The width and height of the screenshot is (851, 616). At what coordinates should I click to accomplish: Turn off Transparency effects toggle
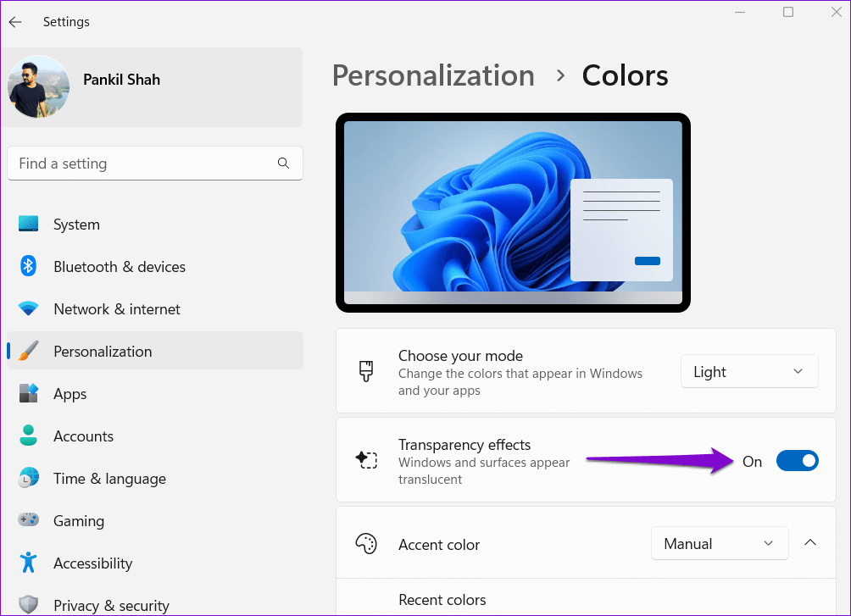(797, 461)
